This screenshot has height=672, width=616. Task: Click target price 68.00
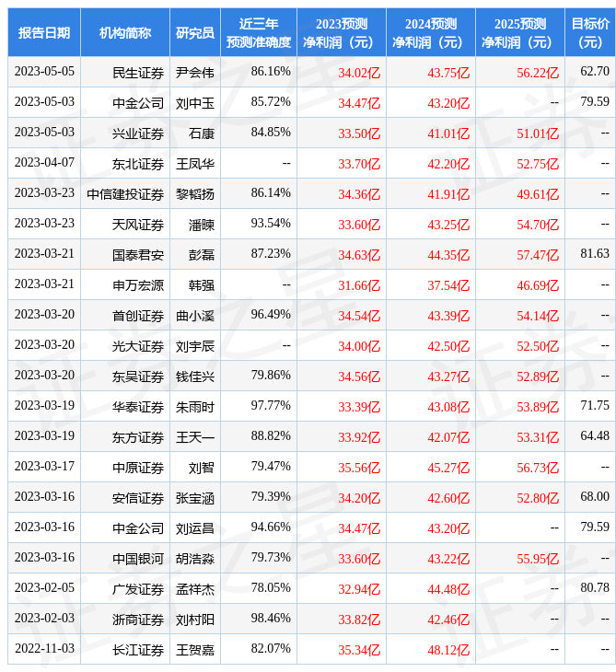tap(595, 497)
